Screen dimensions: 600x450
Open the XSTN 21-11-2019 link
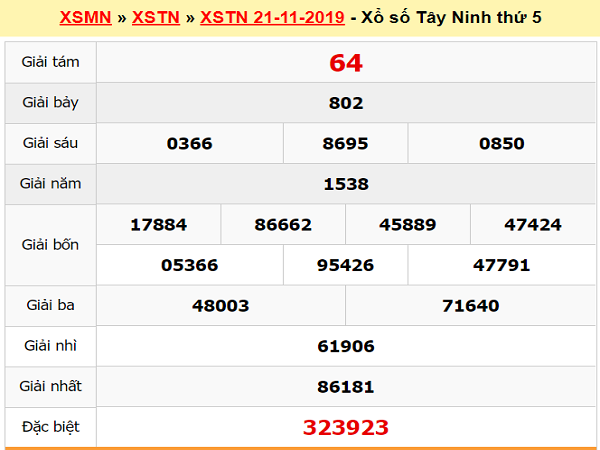coord(273,18)
